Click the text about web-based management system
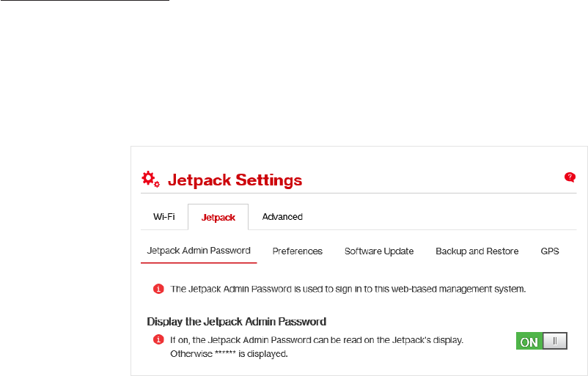This screenshot has width=588, height=376. point(348,289)
